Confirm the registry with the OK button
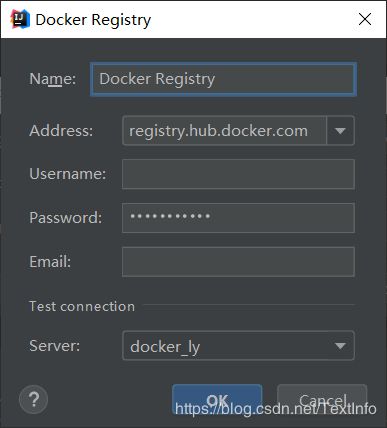The image size is (387, 428). pos(217,399)
